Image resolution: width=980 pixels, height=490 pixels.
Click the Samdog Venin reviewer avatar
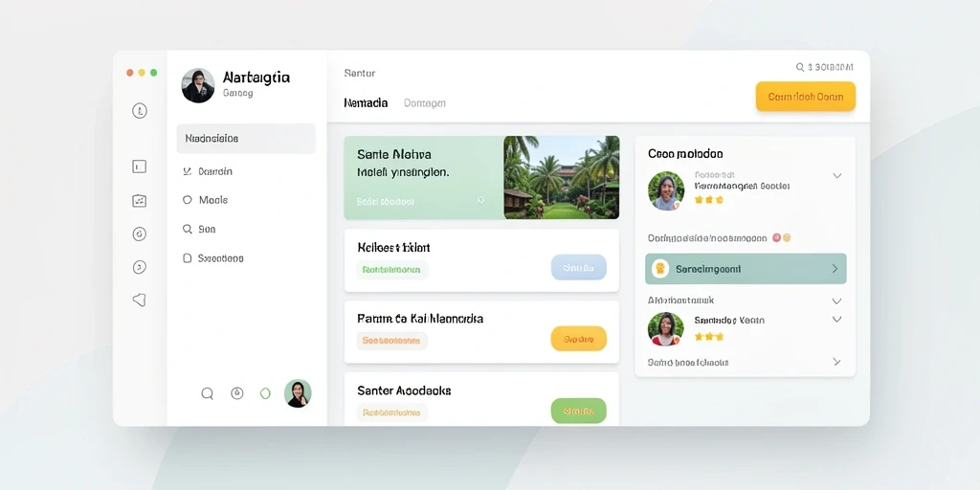[666, 329]
